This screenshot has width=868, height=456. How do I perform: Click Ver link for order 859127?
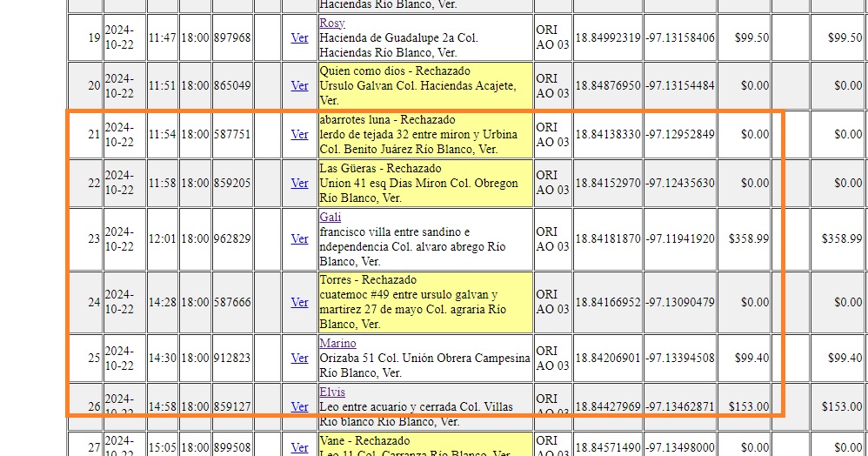tap(299, 406)
